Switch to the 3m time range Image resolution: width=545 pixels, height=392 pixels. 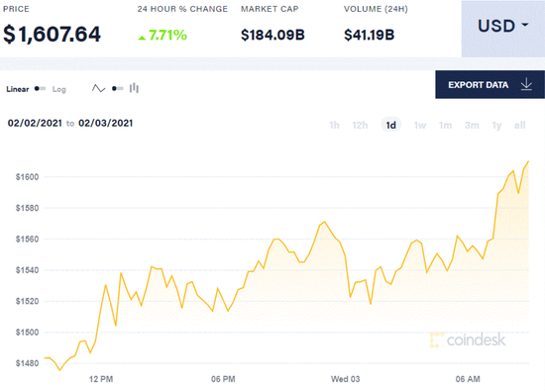472,125
